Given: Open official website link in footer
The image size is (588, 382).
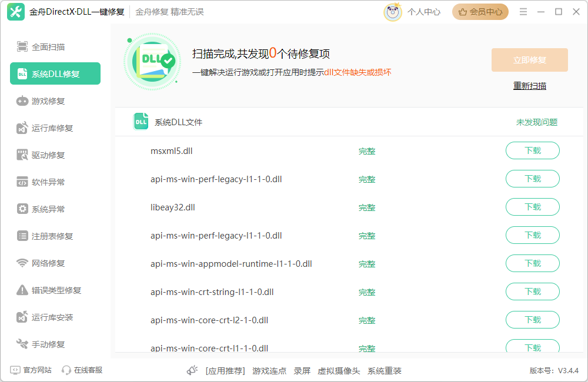Looking at the screenshot, I should (x=31, y=370).
